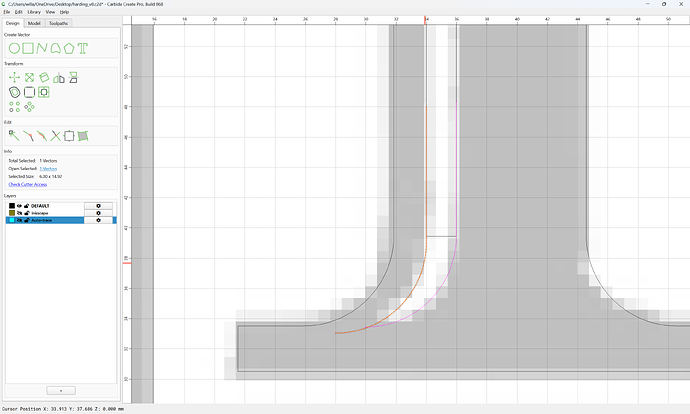Click the black DEFAULT layer color swatch
This screenshot has width=690, height=414.
pyautogui.click(x=12, y=206)
